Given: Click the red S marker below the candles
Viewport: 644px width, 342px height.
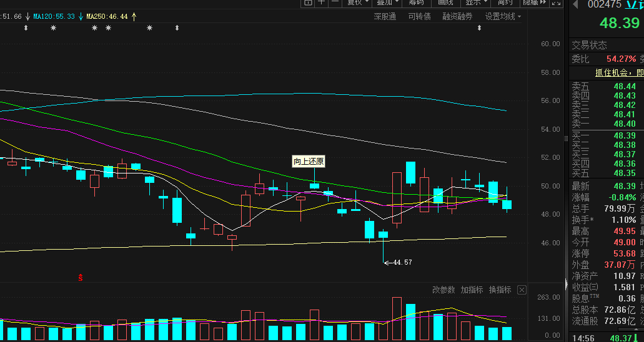Looking at the screenshot, I should pos(81,278).
